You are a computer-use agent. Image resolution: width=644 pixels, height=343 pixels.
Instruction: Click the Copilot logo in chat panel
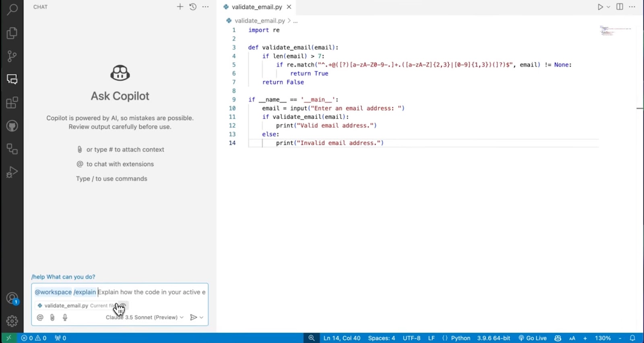pos(120,73)
